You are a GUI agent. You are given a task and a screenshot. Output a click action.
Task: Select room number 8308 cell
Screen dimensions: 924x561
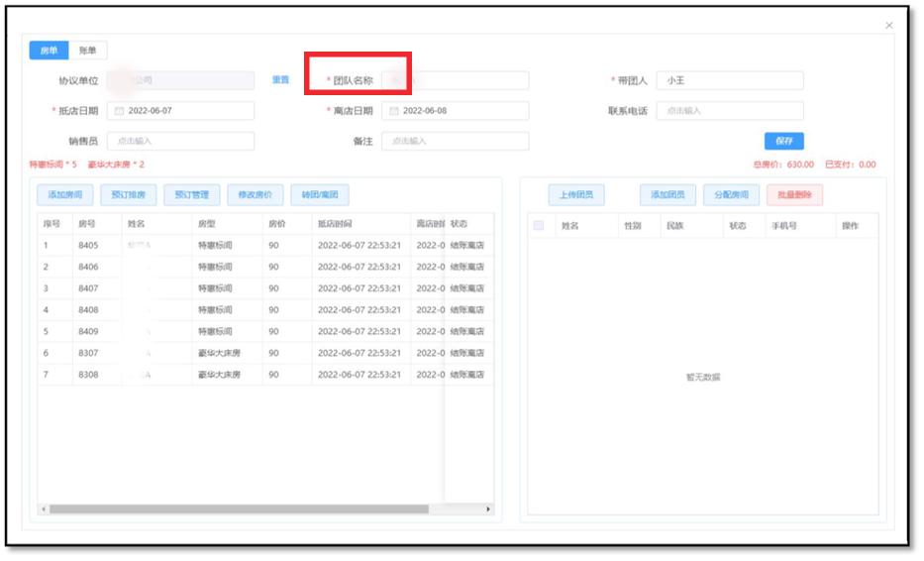(88, 375)
